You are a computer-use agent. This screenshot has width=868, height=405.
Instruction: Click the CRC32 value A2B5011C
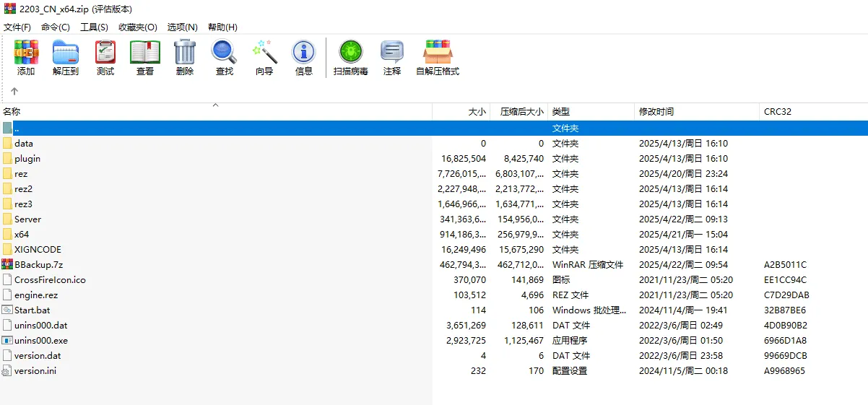point(785,264)
